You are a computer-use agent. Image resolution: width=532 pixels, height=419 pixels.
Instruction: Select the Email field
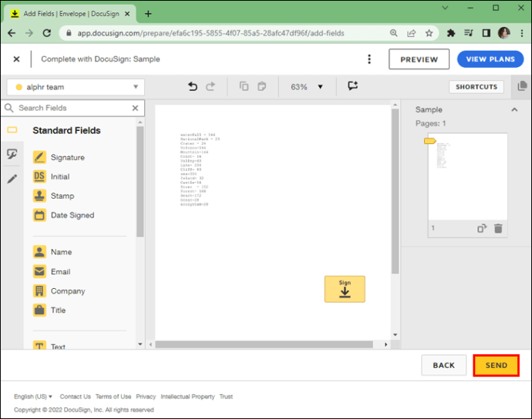pos(52,272)
